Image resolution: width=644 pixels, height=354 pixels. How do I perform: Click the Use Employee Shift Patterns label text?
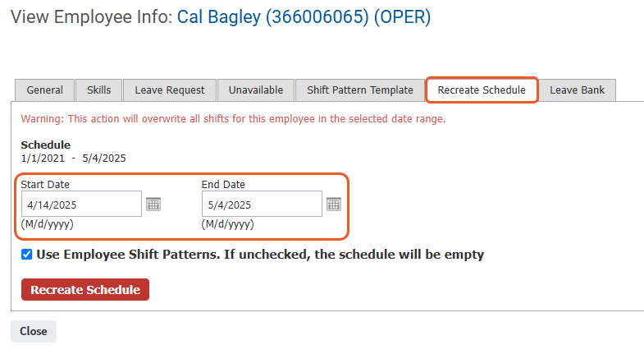coord(260,255)
